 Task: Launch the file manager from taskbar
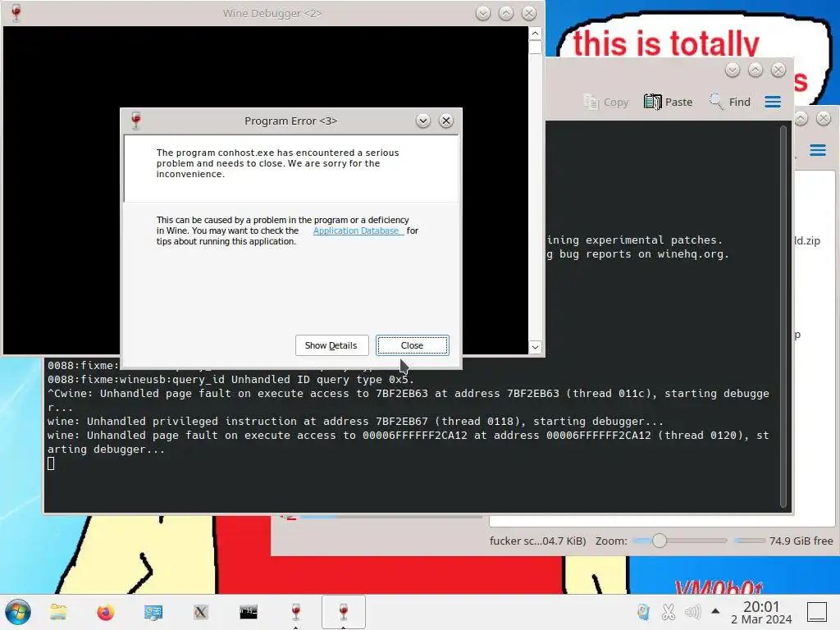click(x=58, y=612)
